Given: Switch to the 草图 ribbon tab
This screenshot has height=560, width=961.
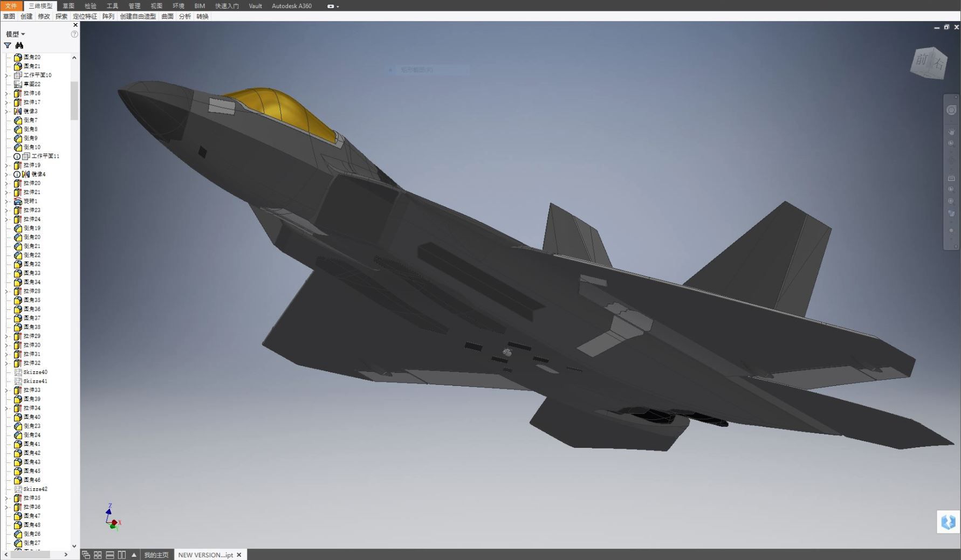Looking at the screenshot, I should (x=68, y=6).
